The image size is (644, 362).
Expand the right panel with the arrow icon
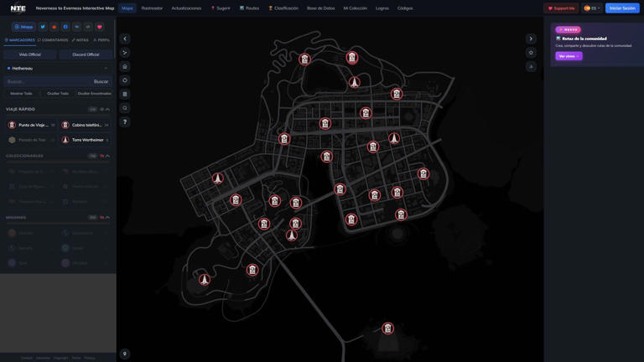531,39
